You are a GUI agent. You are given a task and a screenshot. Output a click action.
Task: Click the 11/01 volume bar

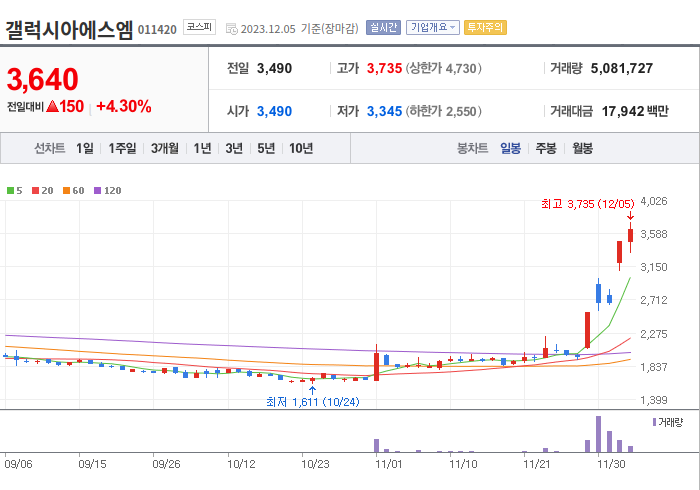pos(376,446)
